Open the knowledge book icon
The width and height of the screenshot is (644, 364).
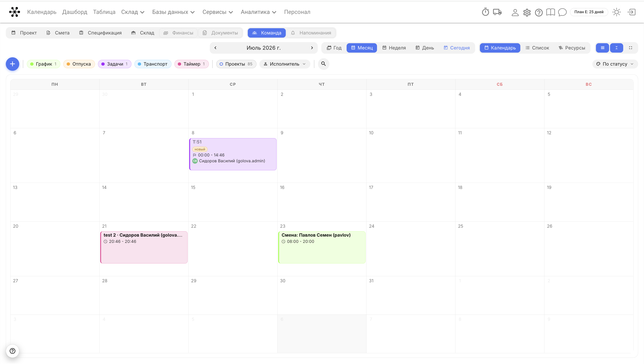click(550, 12)
